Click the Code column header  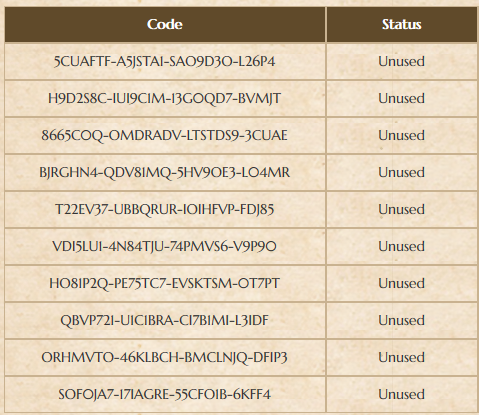[165, 24]
